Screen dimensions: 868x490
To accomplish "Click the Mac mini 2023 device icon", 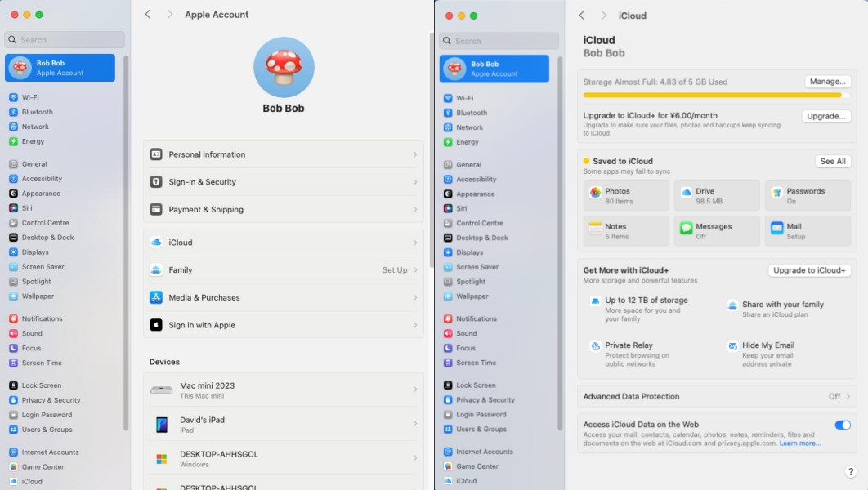I will (x=162, y=390).
